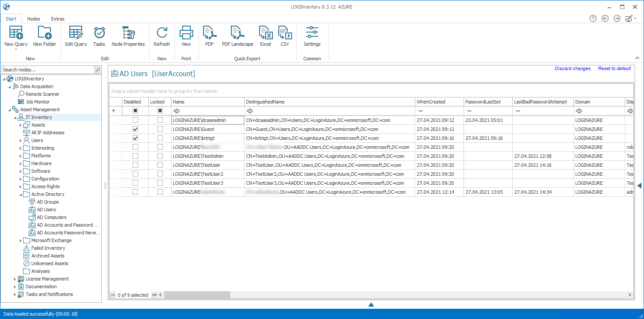
Task: Click the Name column filter field
Action: (x=208, y=111)
